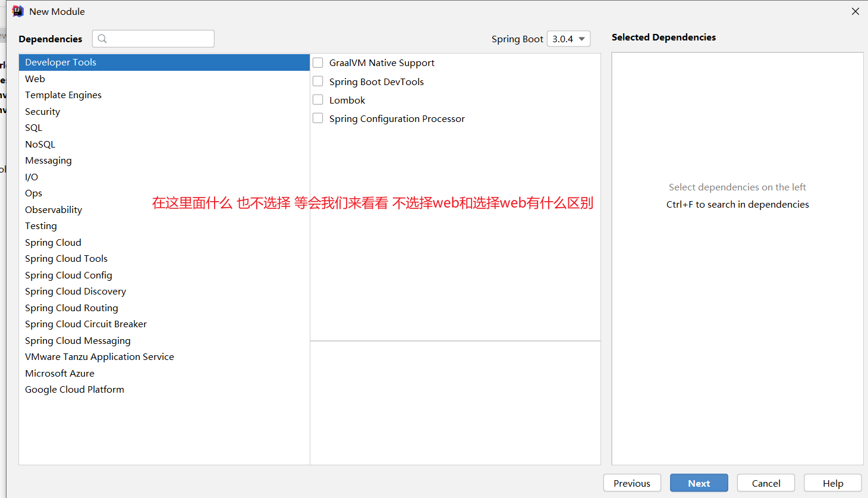Click the search magnifier icon
This screenshot has width=868, height=498.
[102, 39]
